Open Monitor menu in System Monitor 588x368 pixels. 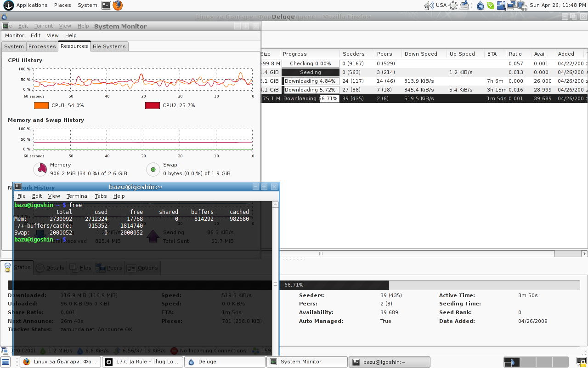click(15, 35)
